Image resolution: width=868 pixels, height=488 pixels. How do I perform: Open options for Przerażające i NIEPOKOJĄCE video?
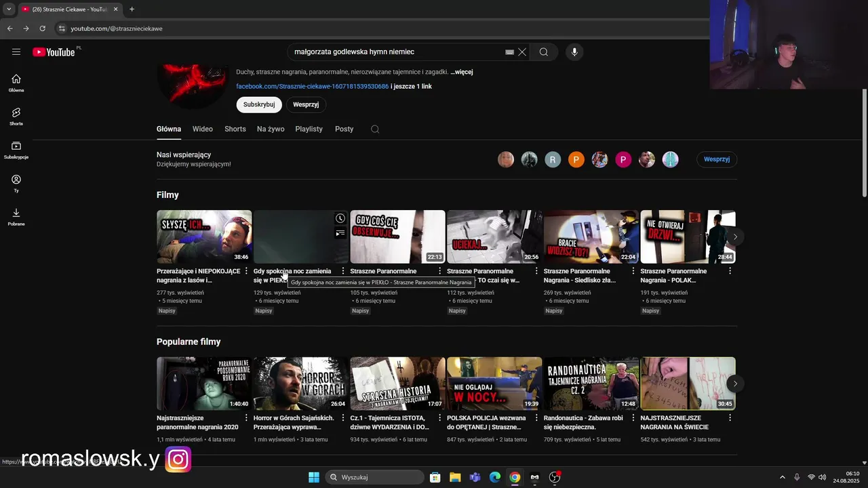coord(246,271)
